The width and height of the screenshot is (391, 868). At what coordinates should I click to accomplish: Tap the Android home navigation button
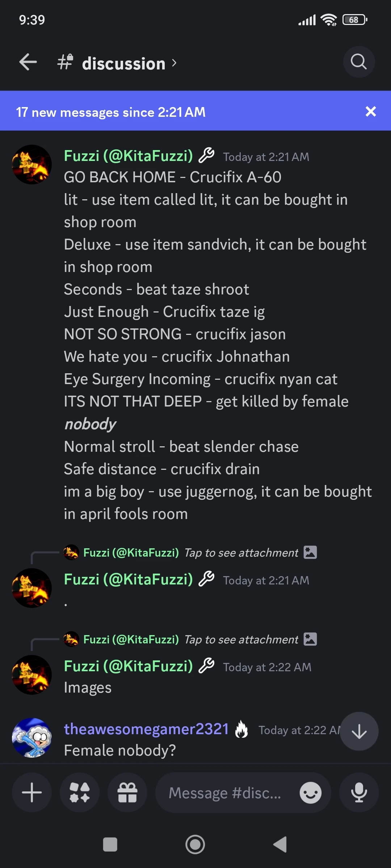[195, 845]
